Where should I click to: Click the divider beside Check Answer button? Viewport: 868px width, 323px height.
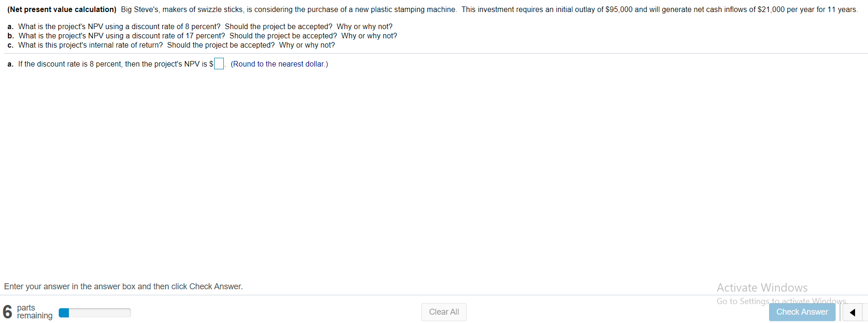[840, 312]
